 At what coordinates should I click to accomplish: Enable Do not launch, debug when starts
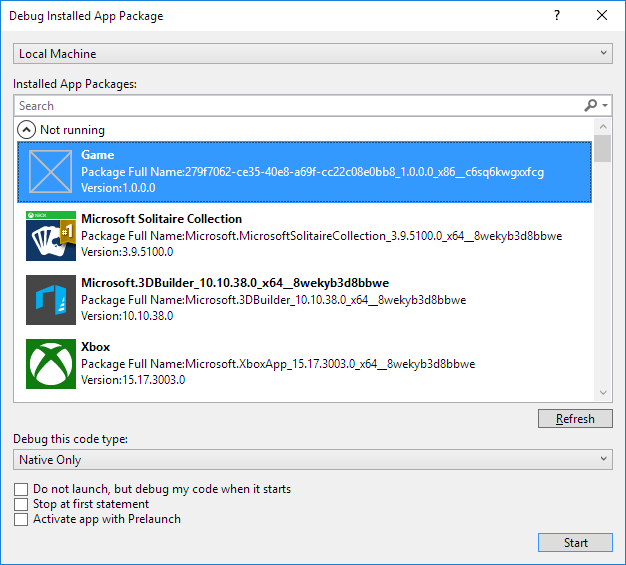click(21, 489)
